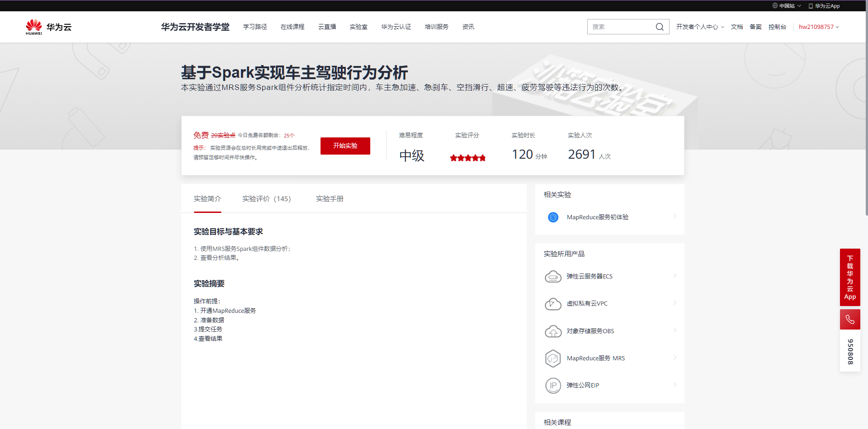
Task: Open the MapReduce服务初体验 related lab link
Action: pos(598,217)
